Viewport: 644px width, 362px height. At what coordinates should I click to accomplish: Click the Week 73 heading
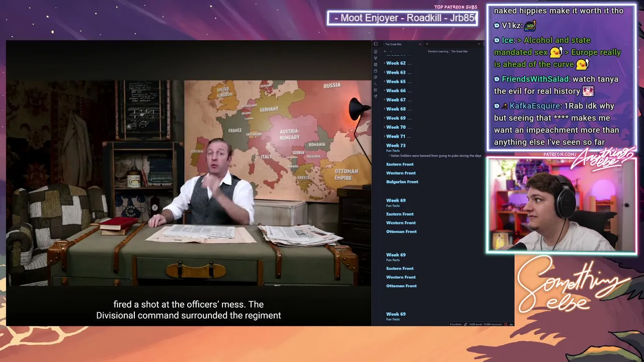396,146
